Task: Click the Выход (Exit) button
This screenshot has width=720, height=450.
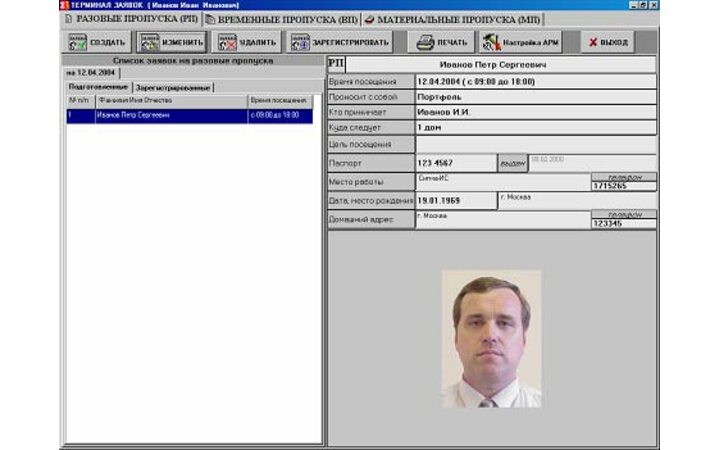Action: click(x=607, y=43)
